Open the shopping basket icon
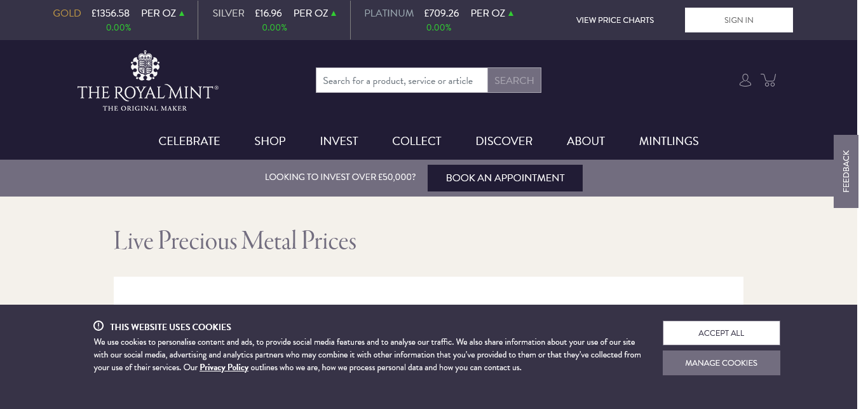The image size is (868, 409). tap(768, 80)
